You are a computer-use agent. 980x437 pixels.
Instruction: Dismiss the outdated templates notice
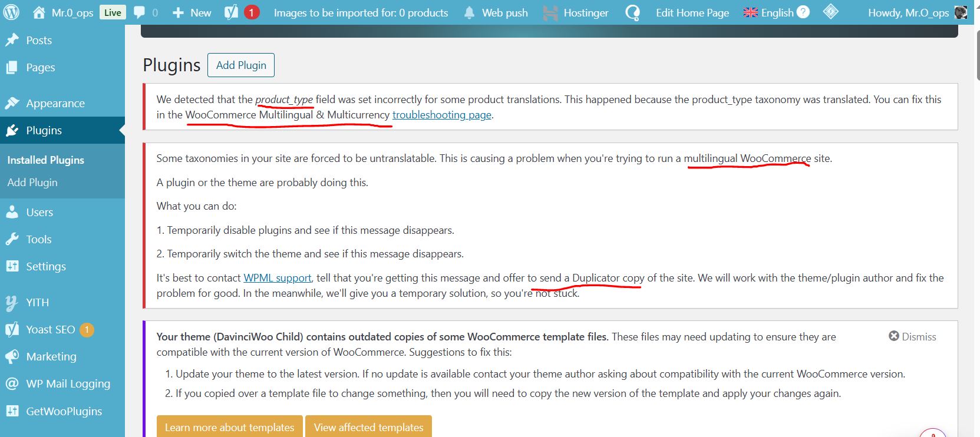pyautogui.click(x=912, y=336)
